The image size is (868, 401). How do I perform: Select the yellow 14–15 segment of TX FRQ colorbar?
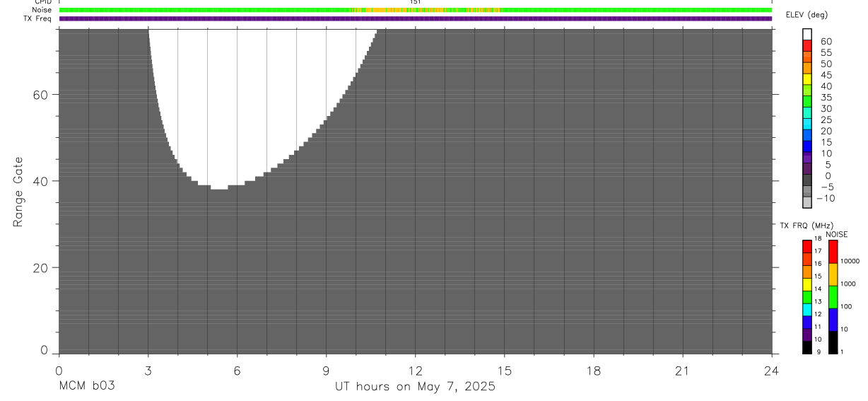(807, 285)
